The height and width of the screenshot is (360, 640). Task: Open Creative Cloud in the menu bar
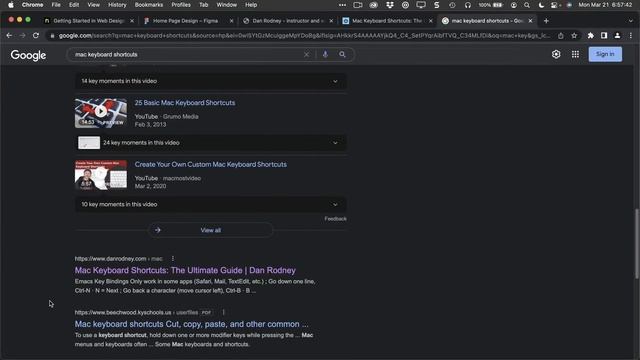tap(373, 5)
